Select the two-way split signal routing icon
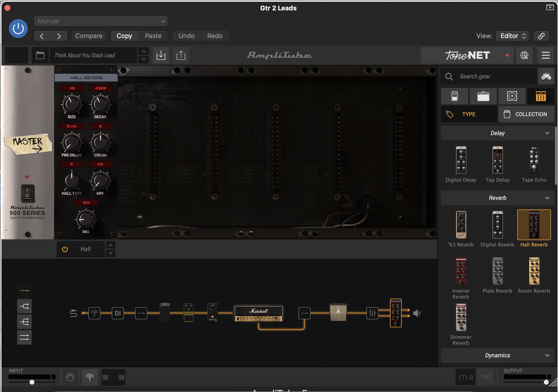Viewport: 558px width, 392px height. coord(24,306)
